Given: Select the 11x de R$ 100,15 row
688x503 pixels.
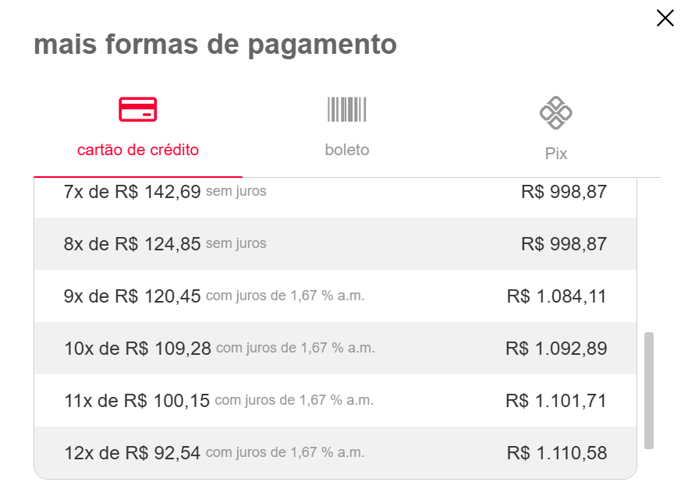Looking at the screenshot, I should 335,400.
